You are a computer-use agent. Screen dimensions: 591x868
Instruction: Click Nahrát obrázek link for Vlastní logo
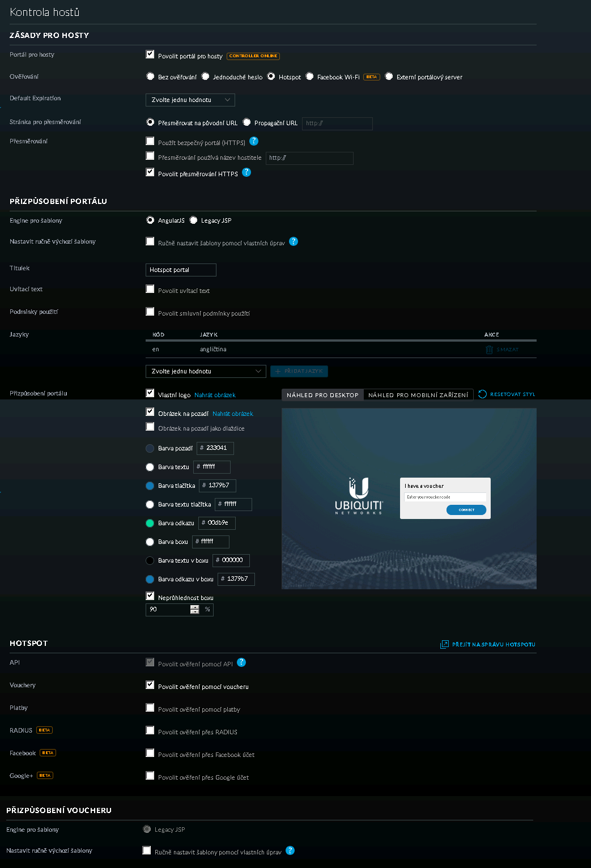(215, 395)
